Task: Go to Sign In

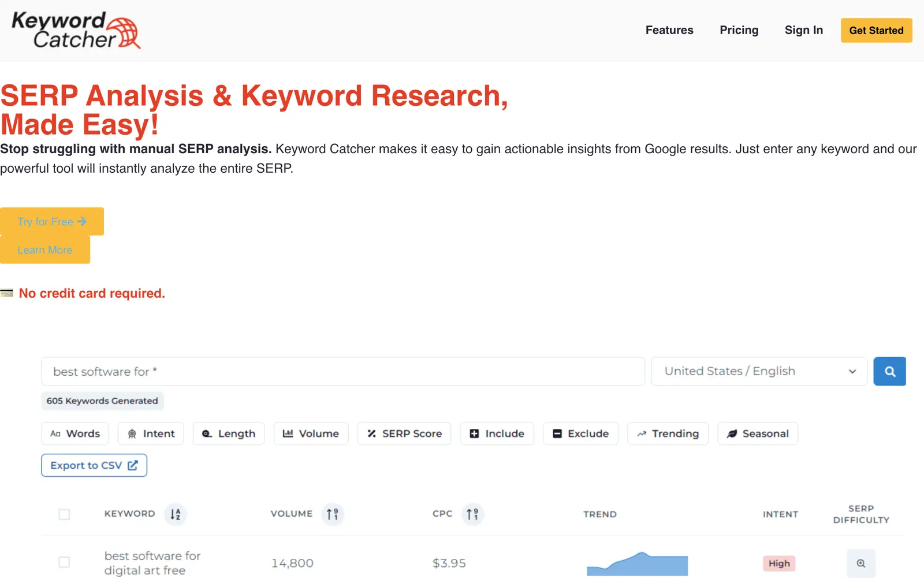Action: tap(803, 30)
